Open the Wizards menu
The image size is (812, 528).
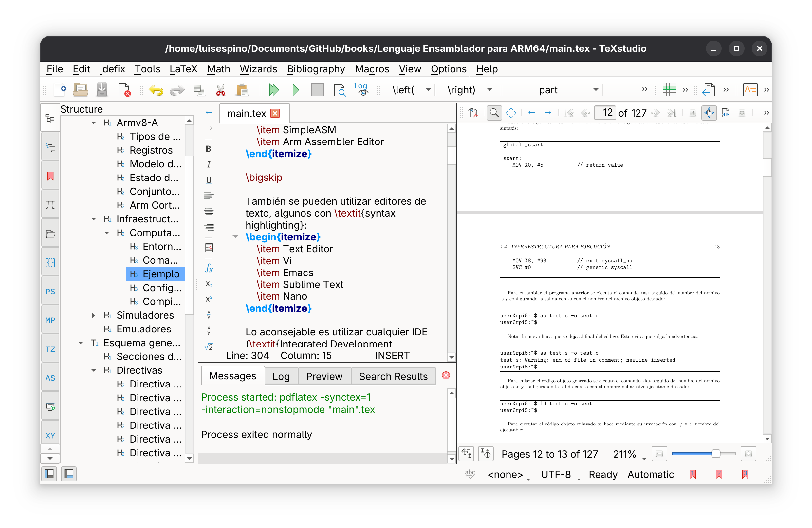tap(258, 69)
